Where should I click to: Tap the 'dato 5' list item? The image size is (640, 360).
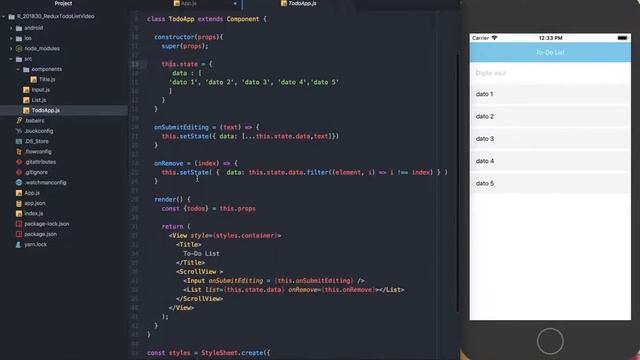550,183
